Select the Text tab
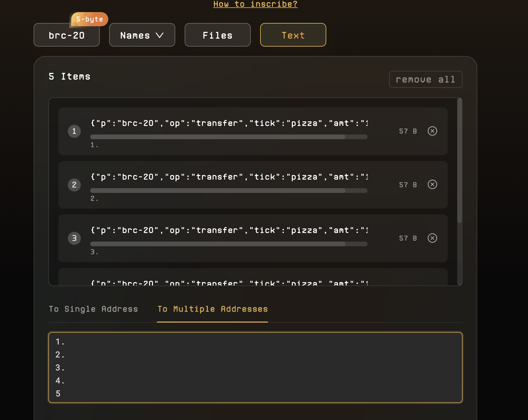 coord(293,35)
